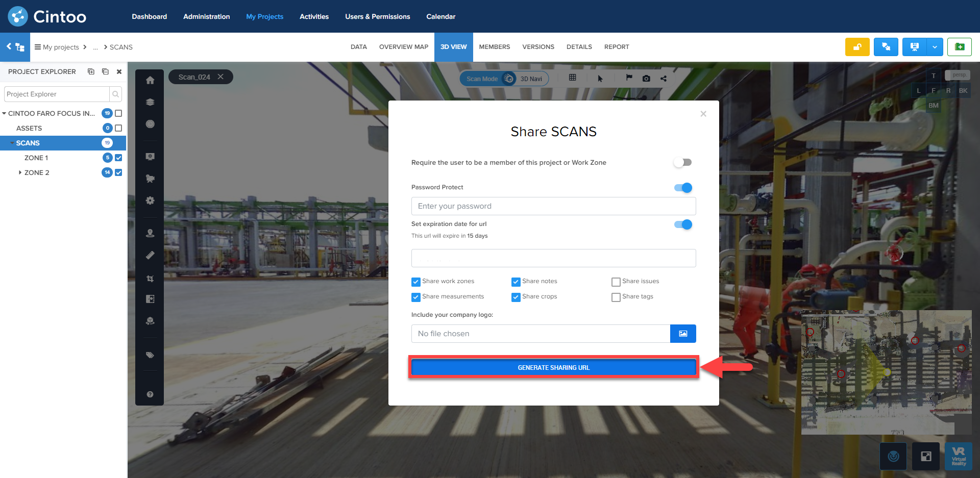The width and height of the screenshot is (980, 478).
Task: Open the VR Virtual Reality mode button
Action: coord(959,456)
